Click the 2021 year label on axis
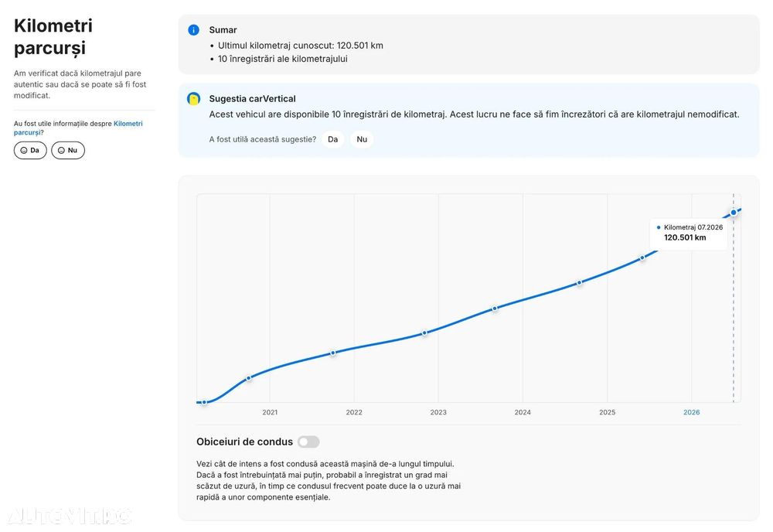The height and width of the screenshot is (532, 773). click(270, 412)
